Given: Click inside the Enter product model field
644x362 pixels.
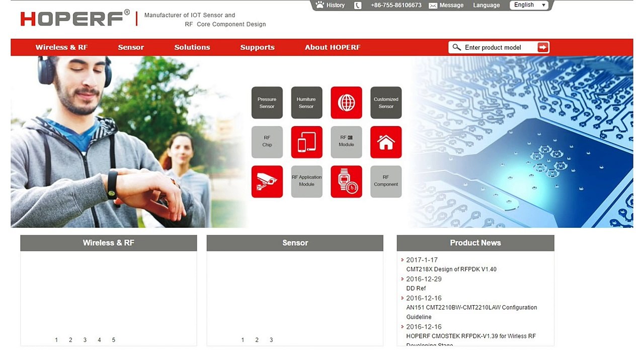Looking at the screenshot, I should click(499, 47).
